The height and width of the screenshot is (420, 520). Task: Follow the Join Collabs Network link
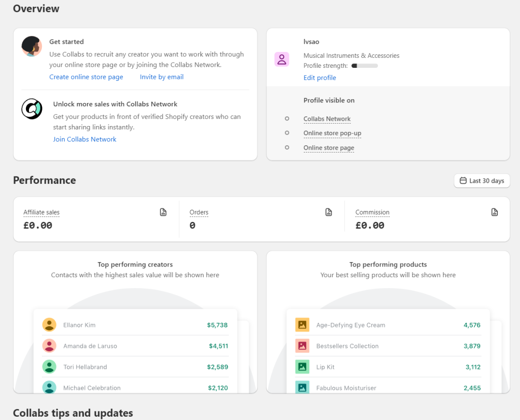coord(85,139)
